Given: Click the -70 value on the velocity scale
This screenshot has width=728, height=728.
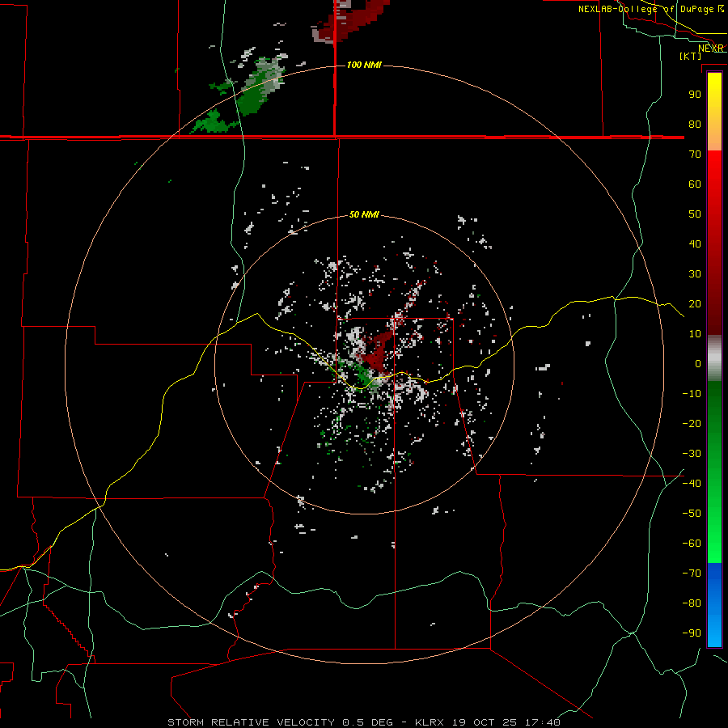Looking at the screenshot, I should (x=692, y=573).
